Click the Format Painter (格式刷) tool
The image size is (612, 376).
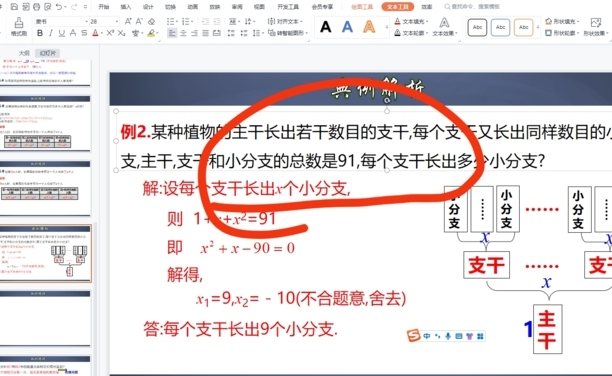[x=18, y=27]
